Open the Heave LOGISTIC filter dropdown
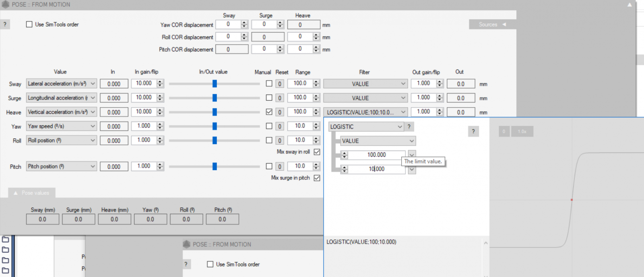Image resolution: width=644 pixels, height=277 pixels. pos(365,112)
